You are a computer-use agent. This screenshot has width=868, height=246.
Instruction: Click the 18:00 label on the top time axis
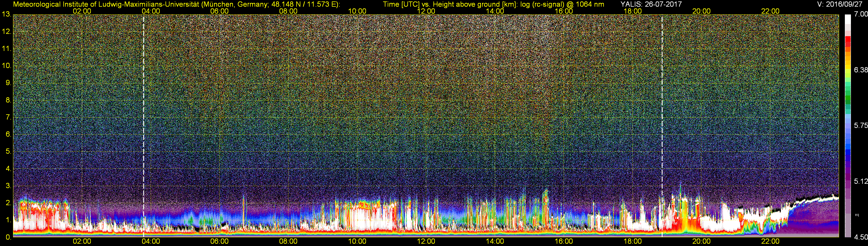632,11
